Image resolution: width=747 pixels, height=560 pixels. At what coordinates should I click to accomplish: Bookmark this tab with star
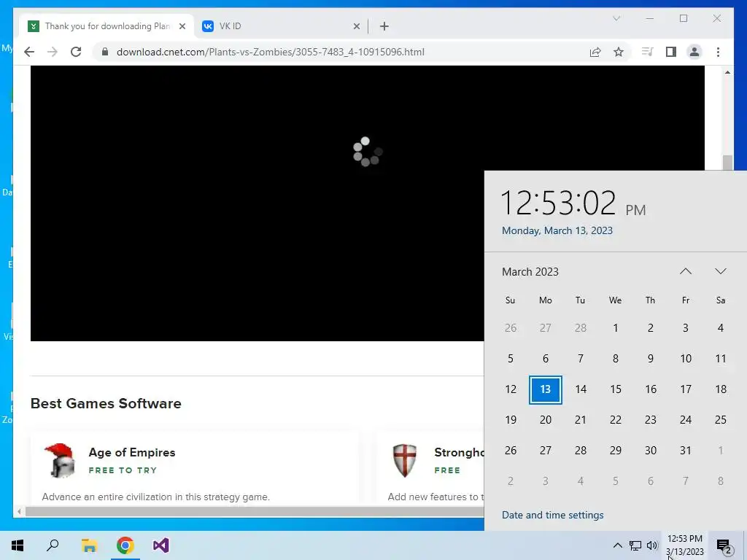[619, 52]
